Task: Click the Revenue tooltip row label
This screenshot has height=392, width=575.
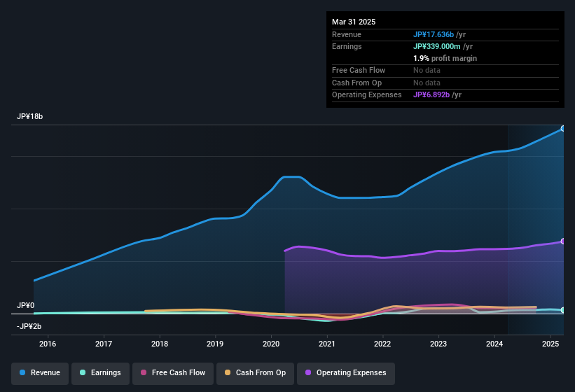Action: (347, 34)
